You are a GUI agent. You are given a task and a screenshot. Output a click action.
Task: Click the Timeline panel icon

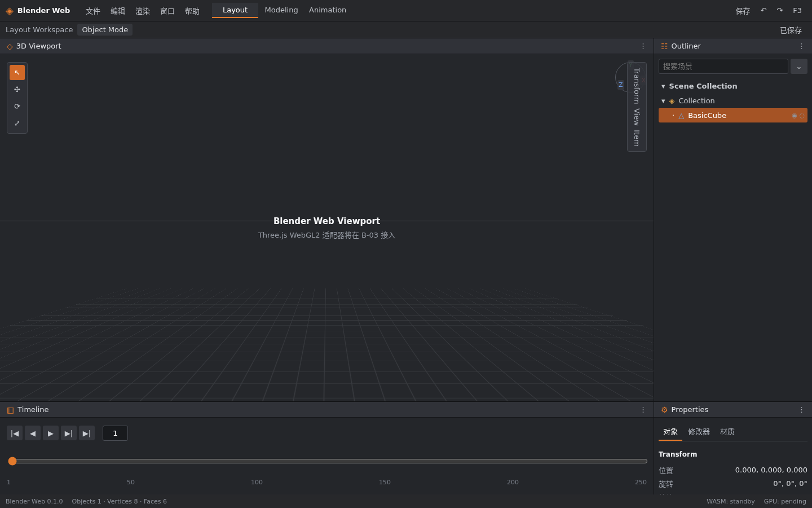pos(10,410)
